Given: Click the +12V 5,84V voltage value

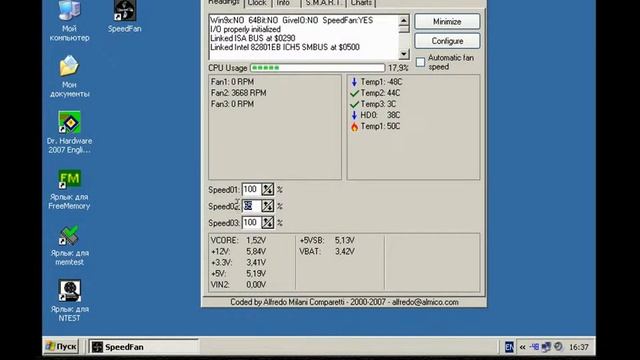Looking at the screenshot, I should click(x=256, y=251).
